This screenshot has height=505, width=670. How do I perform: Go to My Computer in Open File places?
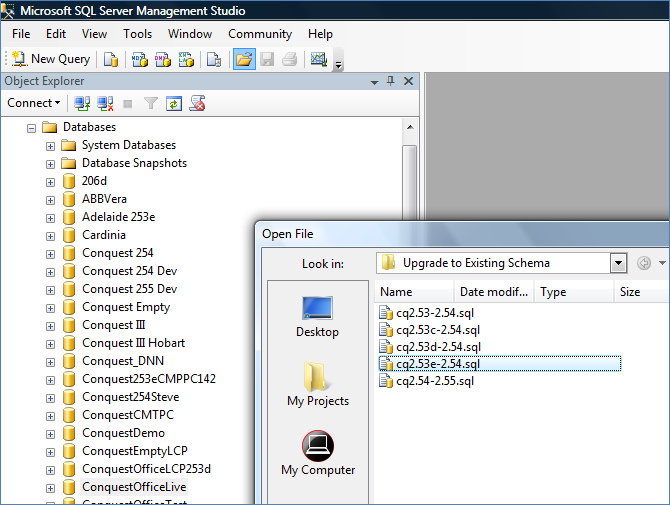tap(318, 453)
